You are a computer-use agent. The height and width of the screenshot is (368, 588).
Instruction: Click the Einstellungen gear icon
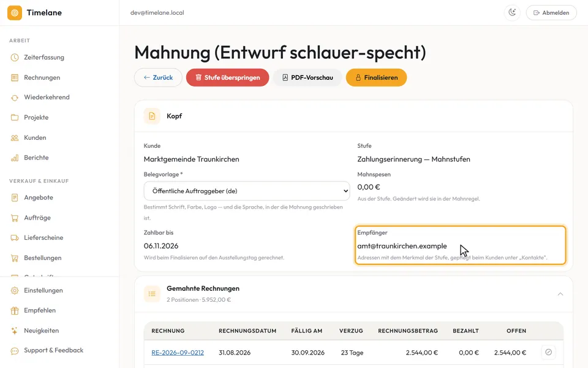tap(15, 291)
